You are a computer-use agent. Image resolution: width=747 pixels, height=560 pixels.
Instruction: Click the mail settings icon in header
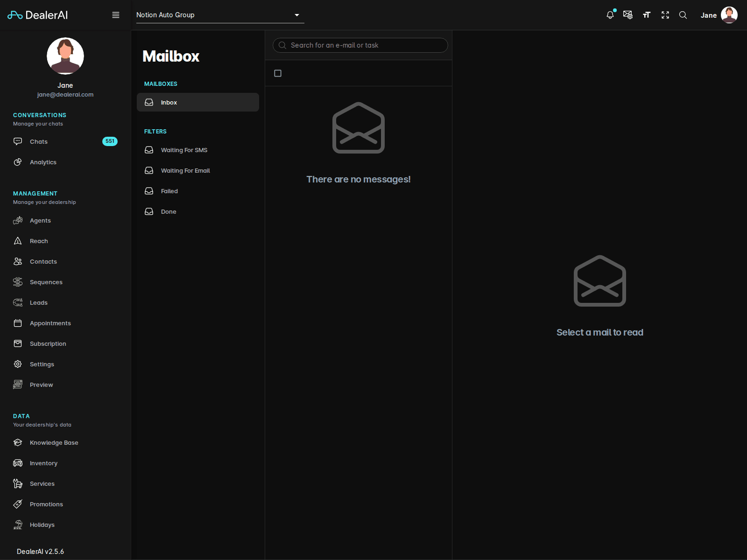[x=628, y=15]
